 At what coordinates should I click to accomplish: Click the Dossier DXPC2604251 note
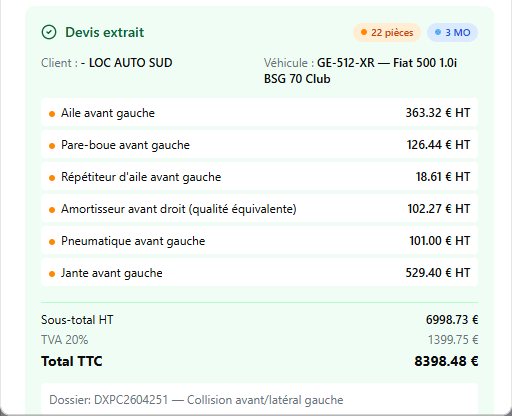[196, 400]
